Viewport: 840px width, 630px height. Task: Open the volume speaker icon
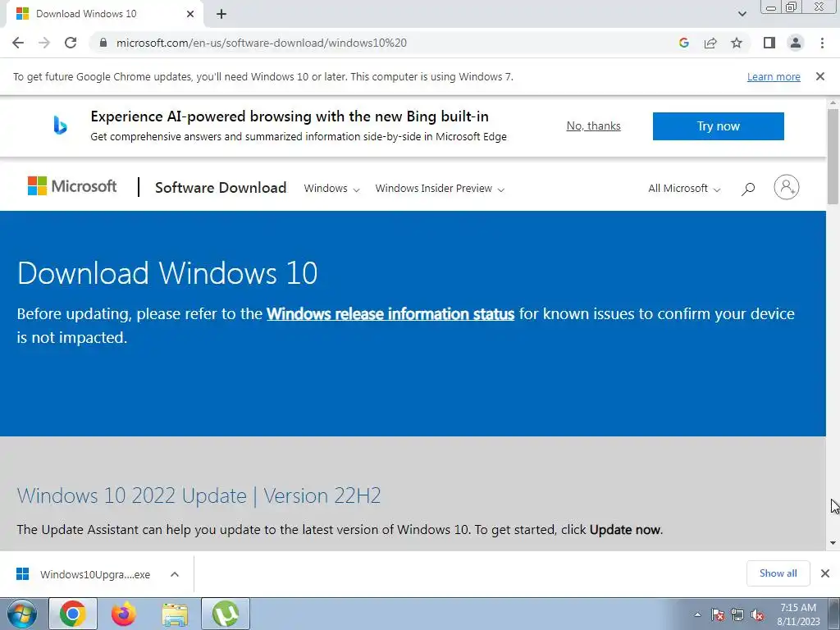pos(757,614)
